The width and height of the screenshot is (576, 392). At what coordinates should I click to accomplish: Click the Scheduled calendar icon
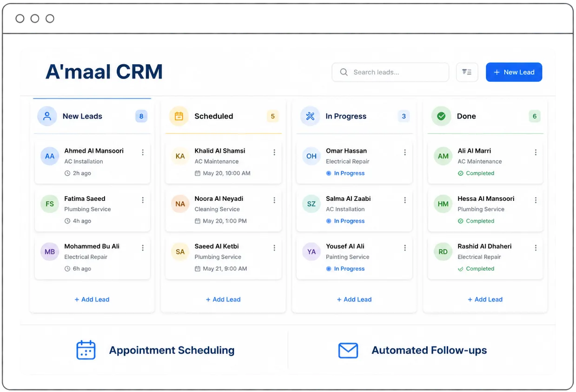coord(179,116)
